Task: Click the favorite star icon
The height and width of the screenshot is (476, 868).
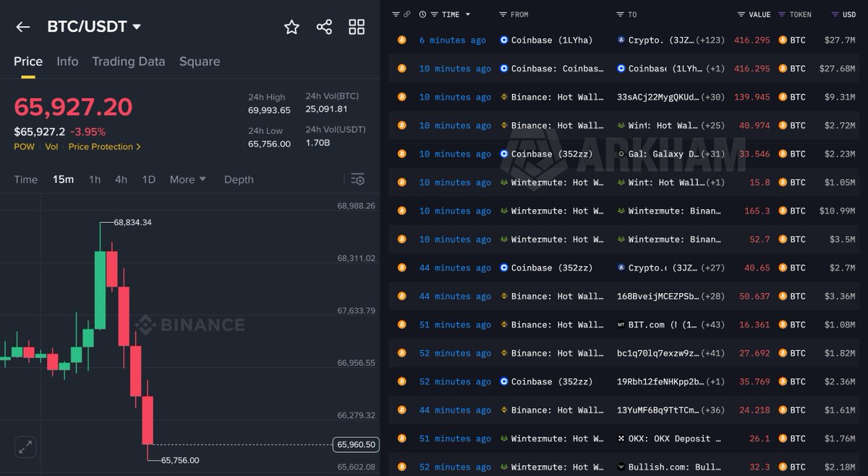Action: [x=292, y=27]
